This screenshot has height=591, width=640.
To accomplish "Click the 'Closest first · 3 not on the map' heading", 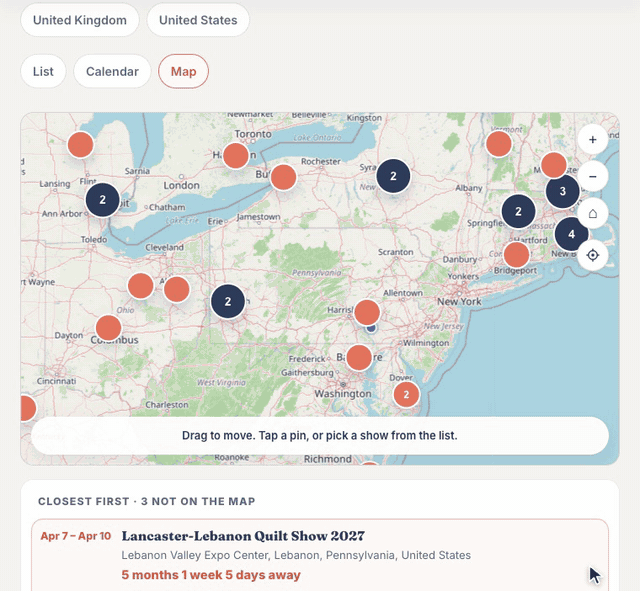I will pos(147,501).
